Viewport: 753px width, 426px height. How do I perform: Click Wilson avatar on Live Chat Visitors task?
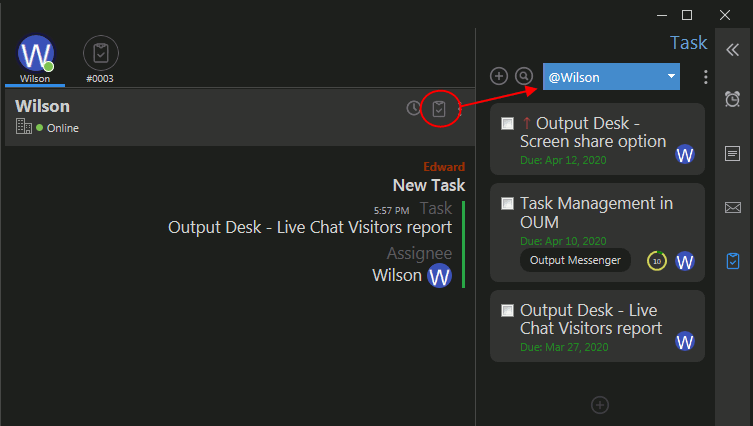[685, 341]
